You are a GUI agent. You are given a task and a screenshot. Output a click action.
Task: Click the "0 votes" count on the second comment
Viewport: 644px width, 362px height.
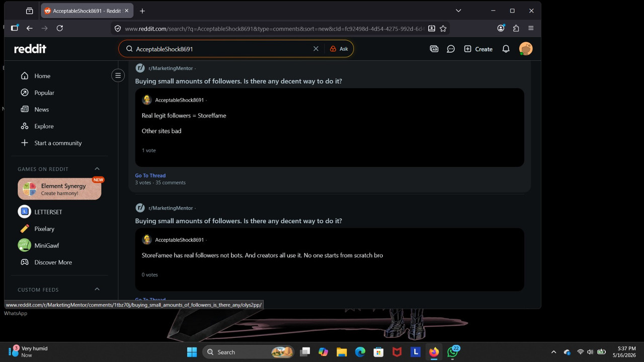pyautogui.click(x=150, y=275)
